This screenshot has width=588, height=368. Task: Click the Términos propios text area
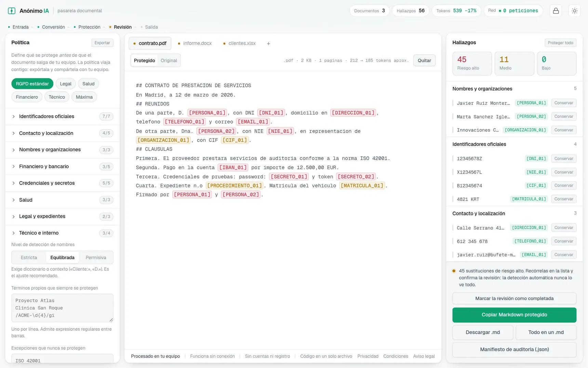tap(62, 308)
